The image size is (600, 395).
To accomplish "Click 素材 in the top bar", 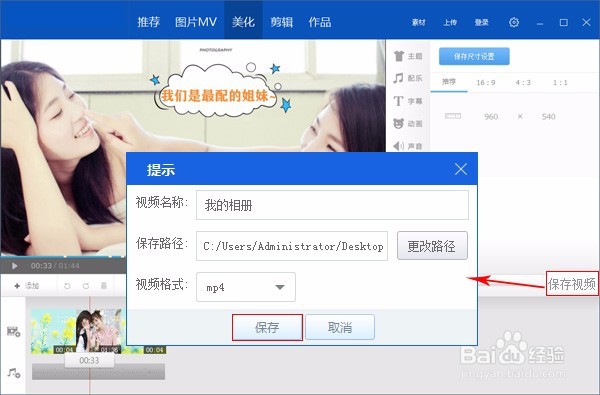I will click(x=418, y=22).
